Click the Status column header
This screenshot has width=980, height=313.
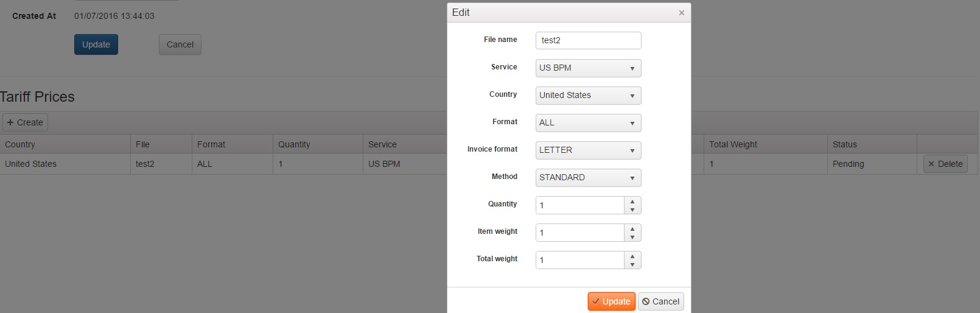pyautogui.click(x=844, y=144)
